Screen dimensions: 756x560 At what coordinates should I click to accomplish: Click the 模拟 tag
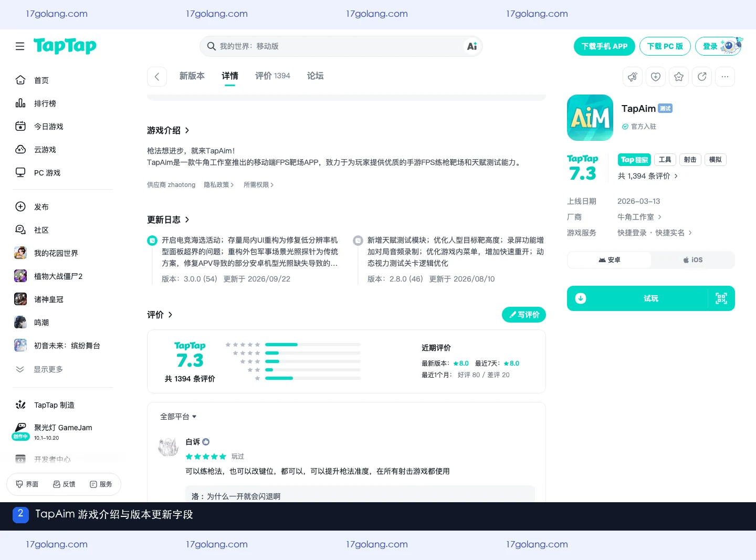(716, 160)
